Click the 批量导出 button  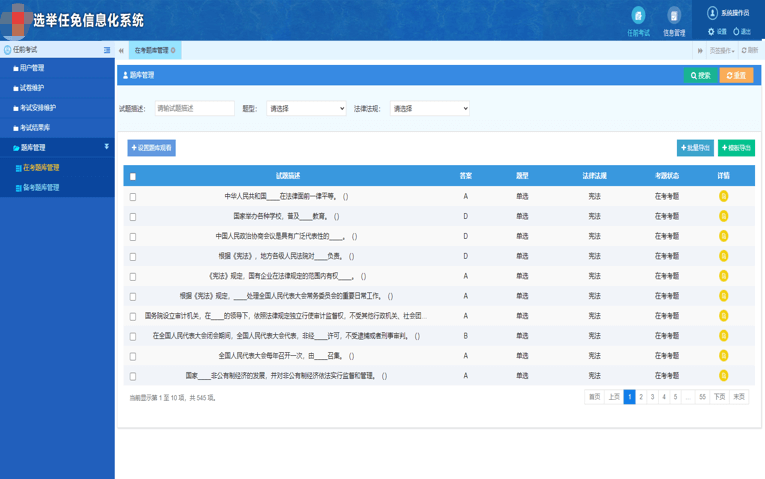695,148
